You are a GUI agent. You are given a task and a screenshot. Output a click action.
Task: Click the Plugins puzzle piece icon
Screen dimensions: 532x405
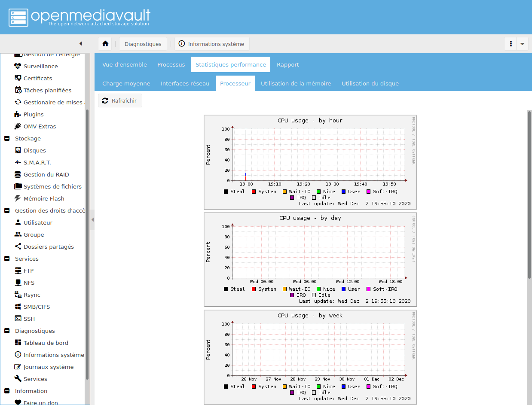click(x=18, y=114)
